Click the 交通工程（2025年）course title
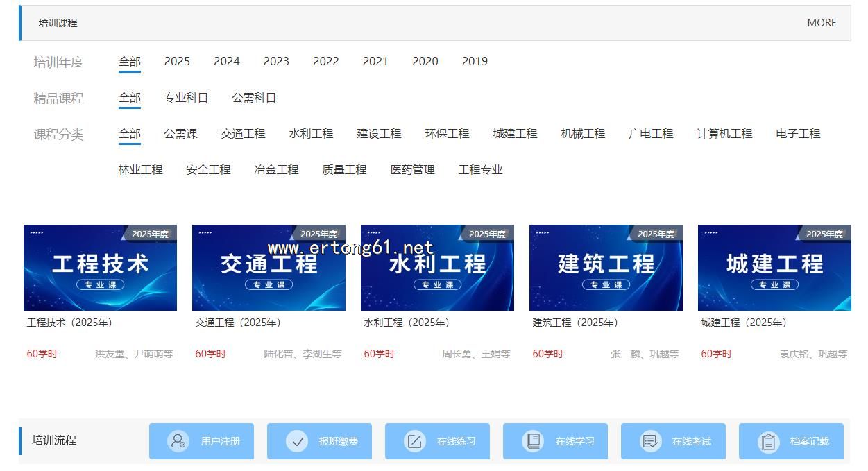This screenshot has width=868, height=471. pos(238,323)
